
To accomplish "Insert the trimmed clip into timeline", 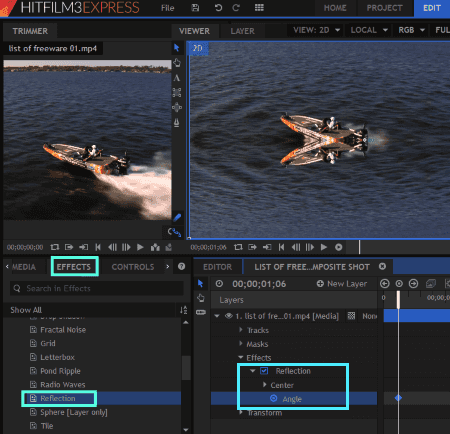I will click(x=155, y=247).
